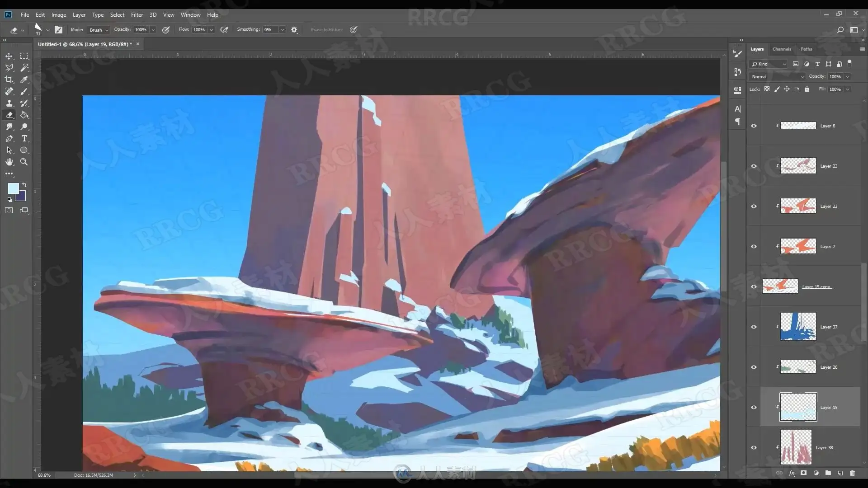Select the Move tool
Screen dimensions: 868x488
coord(9,56)
